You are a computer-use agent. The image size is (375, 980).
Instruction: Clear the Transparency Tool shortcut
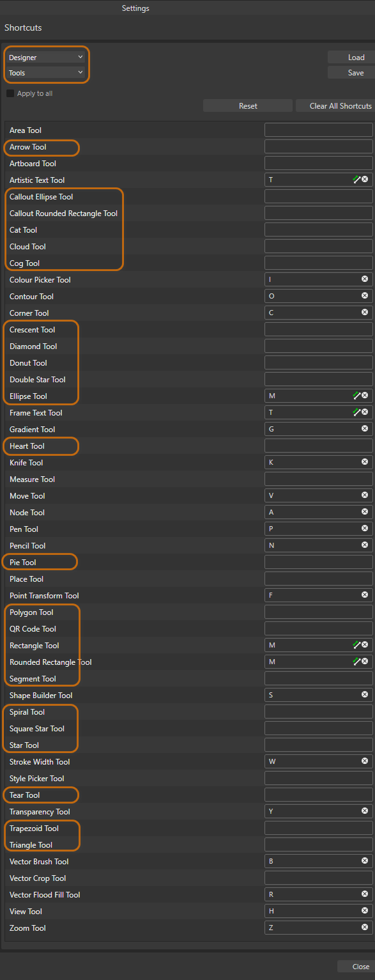coord(365,811)
